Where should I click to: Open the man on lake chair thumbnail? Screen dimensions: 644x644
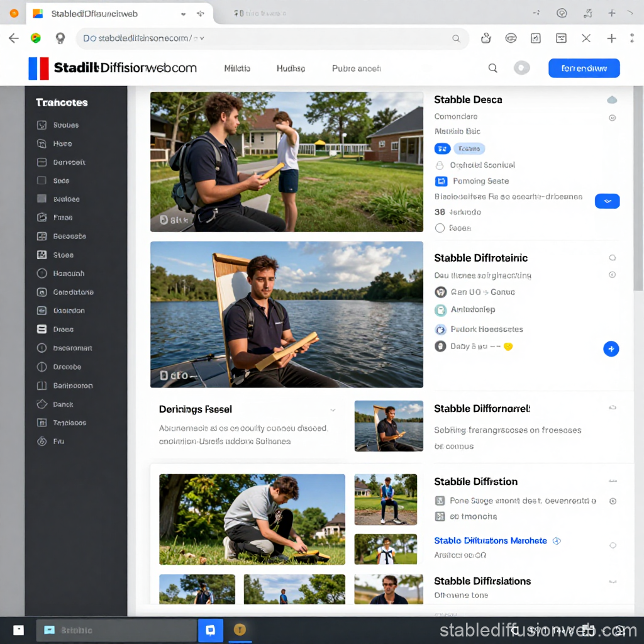coord(388,426)
